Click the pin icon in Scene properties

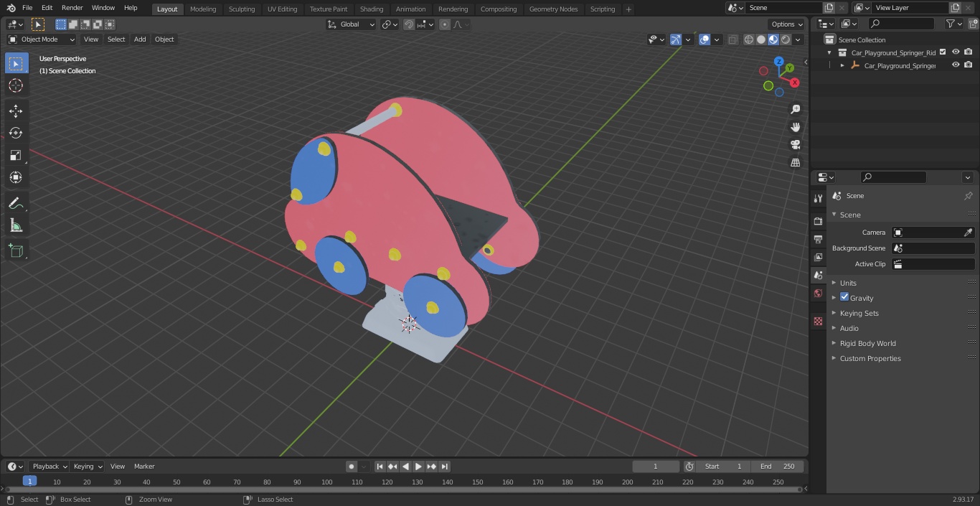point(968,196)
